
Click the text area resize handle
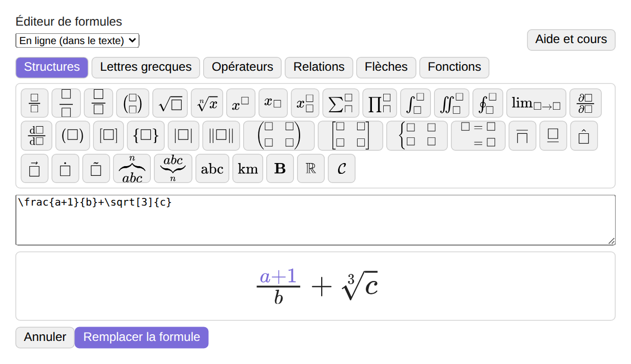611,241
